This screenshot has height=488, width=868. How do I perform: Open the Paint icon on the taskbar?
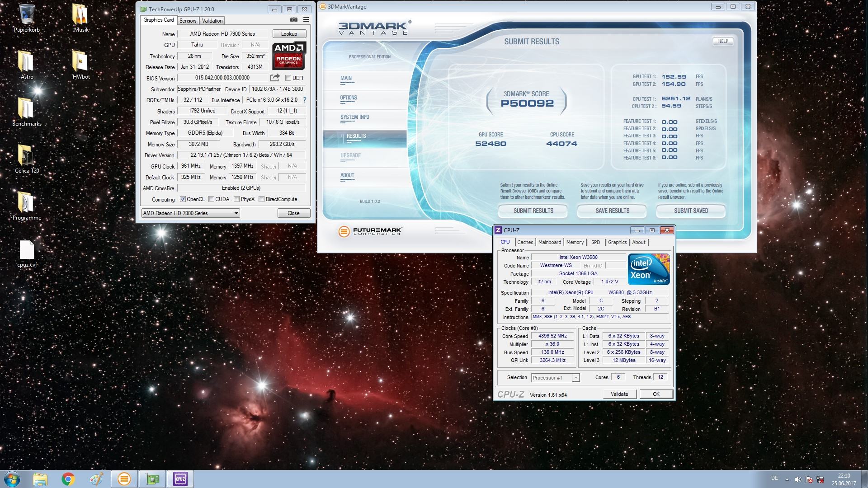(96, 479)
